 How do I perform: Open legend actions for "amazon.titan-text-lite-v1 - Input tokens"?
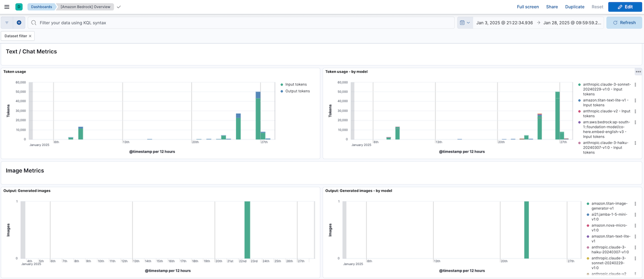click(x=635, y=100)
